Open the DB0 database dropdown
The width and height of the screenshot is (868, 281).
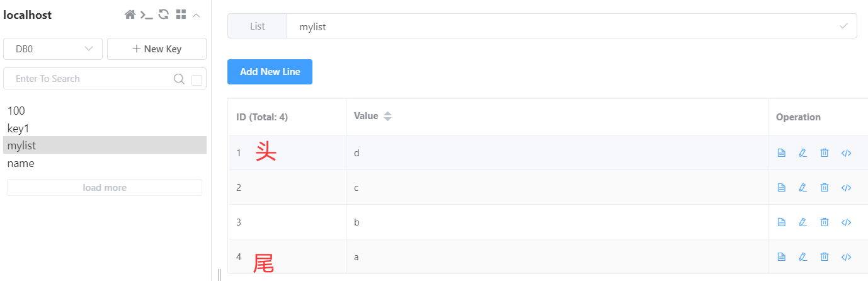click(x=53, y=49)
